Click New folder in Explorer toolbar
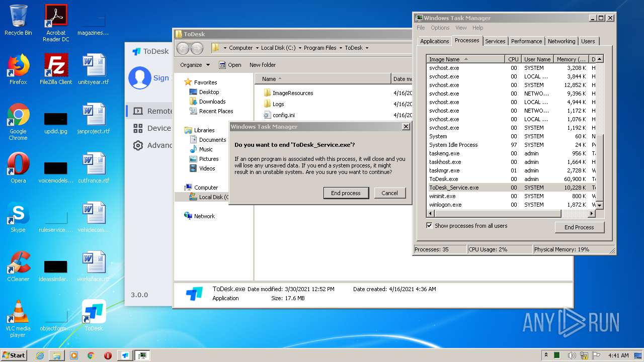The image size is (644, 362). coord(263,65)
